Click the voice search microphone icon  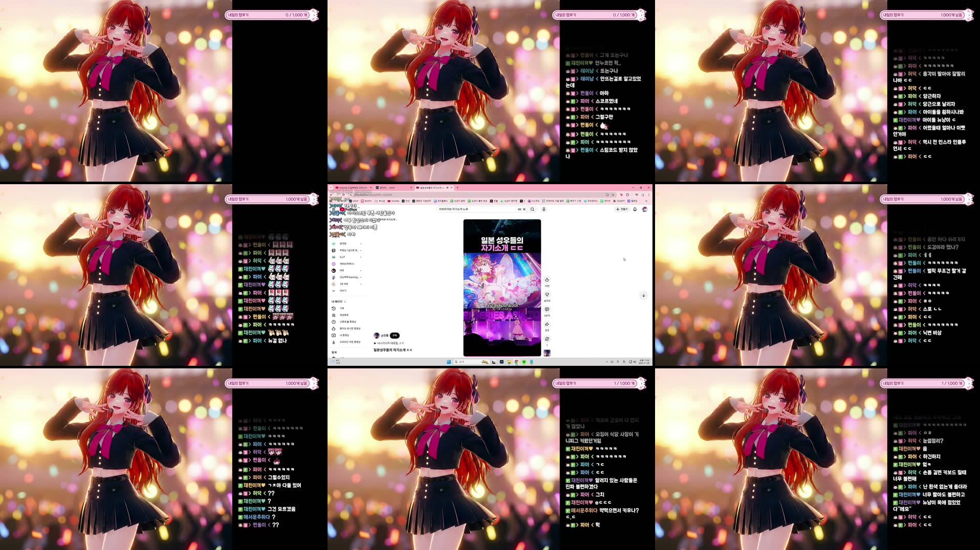543,209
